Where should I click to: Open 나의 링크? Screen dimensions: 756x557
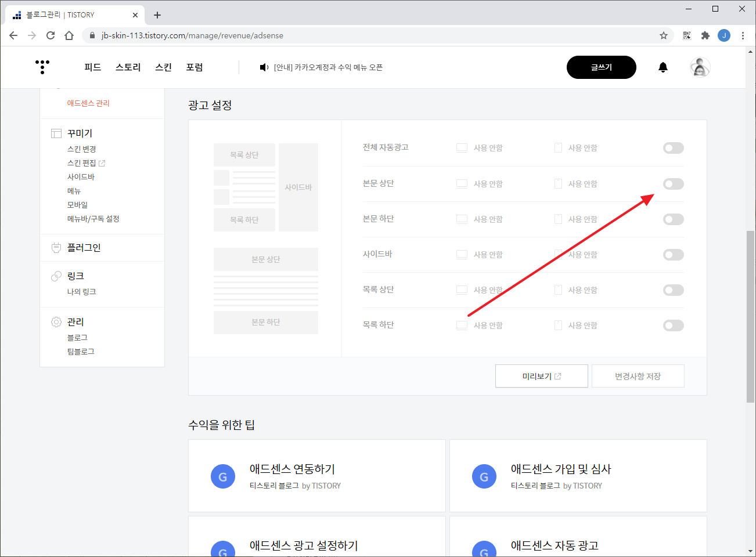tap(82, 292)
